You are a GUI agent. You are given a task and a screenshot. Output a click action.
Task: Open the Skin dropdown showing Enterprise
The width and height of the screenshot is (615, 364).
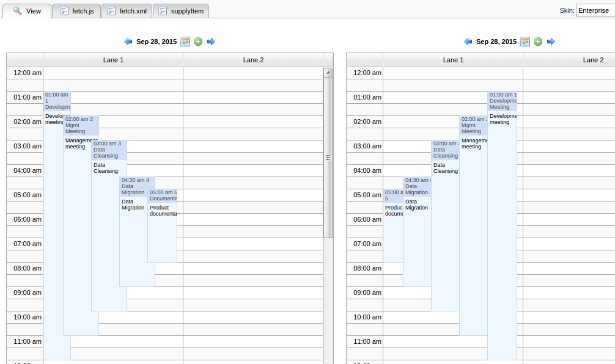[x=595, y=10]
